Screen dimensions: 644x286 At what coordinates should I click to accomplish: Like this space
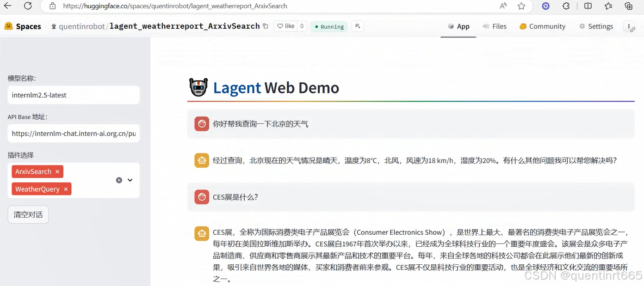tap(285, 26)
